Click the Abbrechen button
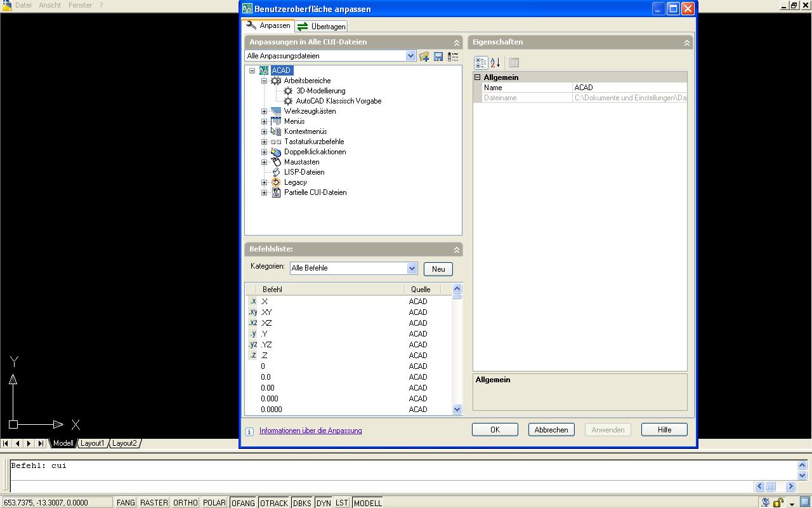The image size is (812, 508). click(x=551, y=430)
